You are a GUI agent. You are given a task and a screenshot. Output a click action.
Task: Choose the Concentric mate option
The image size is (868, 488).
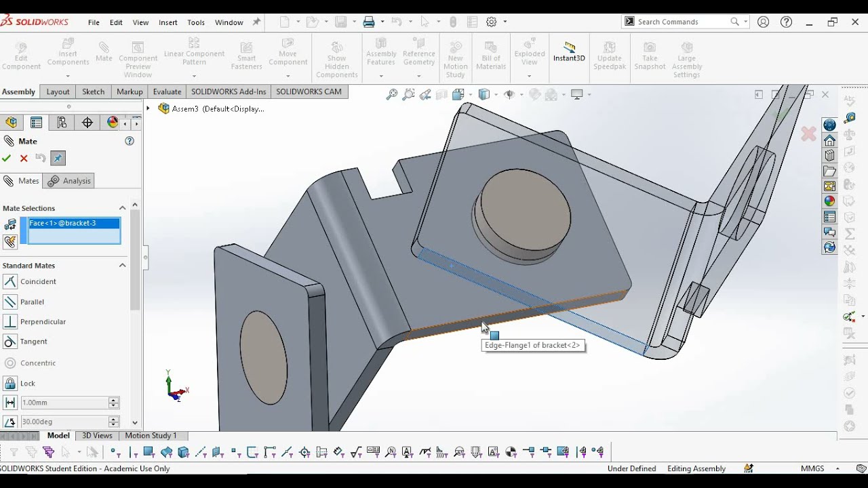point(38,363)
